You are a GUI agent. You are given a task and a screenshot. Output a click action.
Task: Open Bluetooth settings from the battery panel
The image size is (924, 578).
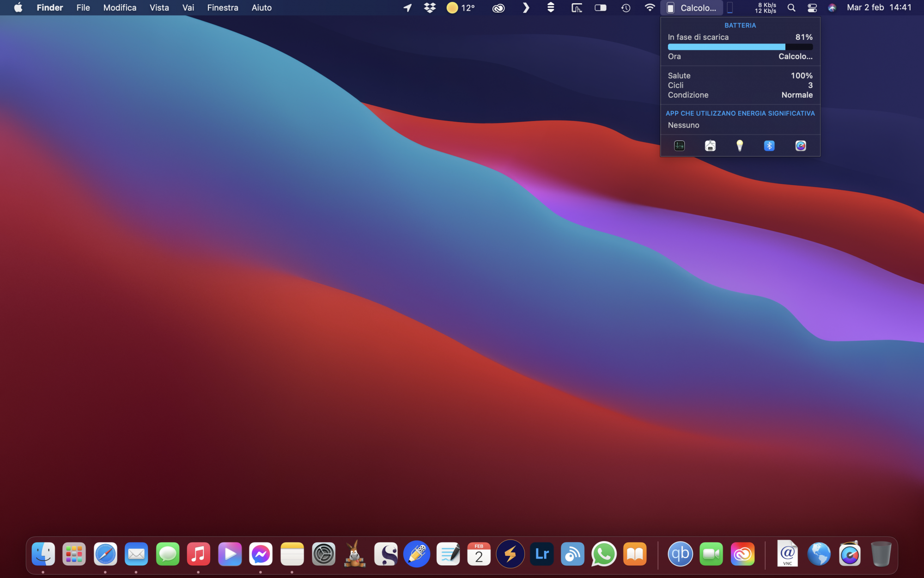coord(769,146)
